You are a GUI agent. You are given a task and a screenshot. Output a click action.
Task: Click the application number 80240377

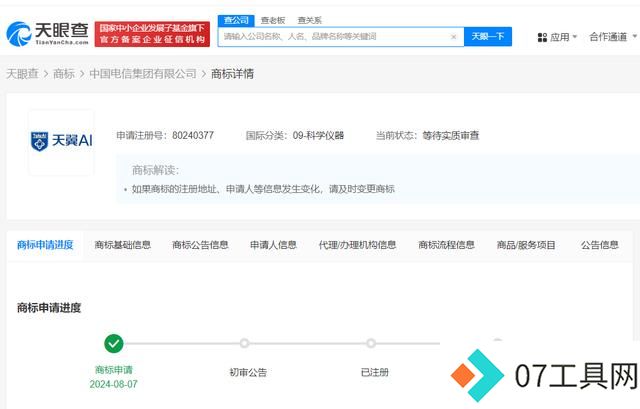click(x=193, y=135)
